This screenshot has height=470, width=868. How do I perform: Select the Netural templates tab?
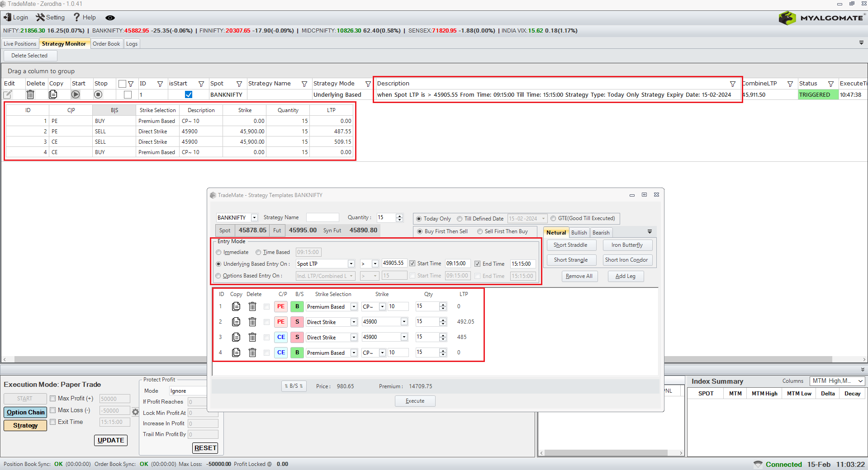click(x=556, y=233)
